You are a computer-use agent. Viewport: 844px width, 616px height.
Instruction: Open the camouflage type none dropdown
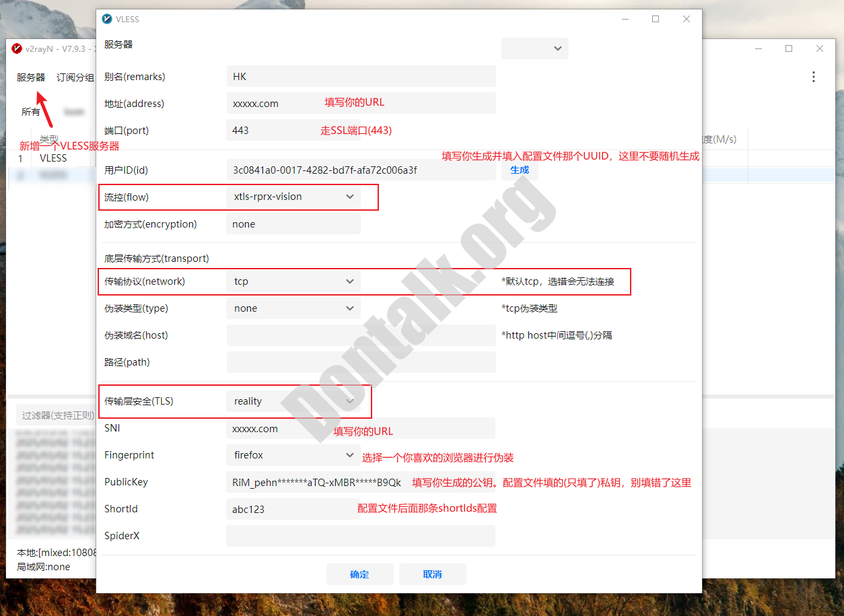(x=349, y=308)
